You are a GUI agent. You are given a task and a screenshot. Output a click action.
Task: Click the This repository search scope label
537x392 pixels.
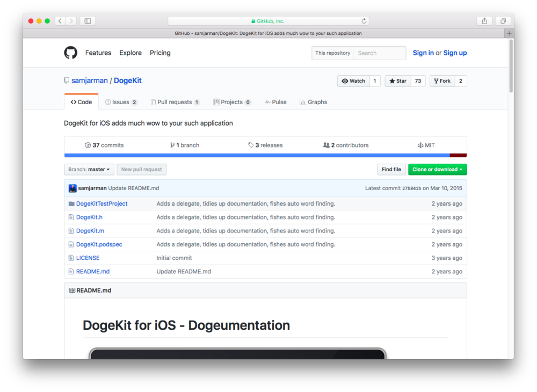pyautogui.click(x=332, y=53)
